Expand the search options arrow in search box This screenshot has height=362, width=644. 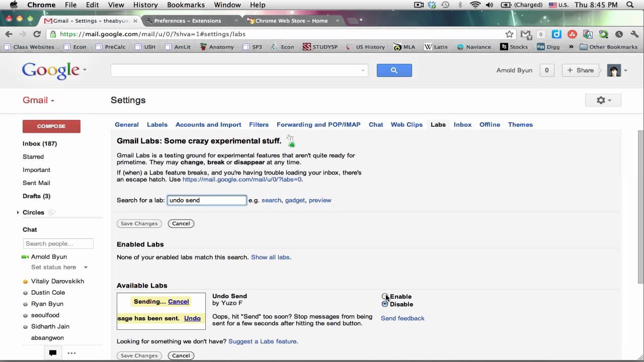coord(363,70)
